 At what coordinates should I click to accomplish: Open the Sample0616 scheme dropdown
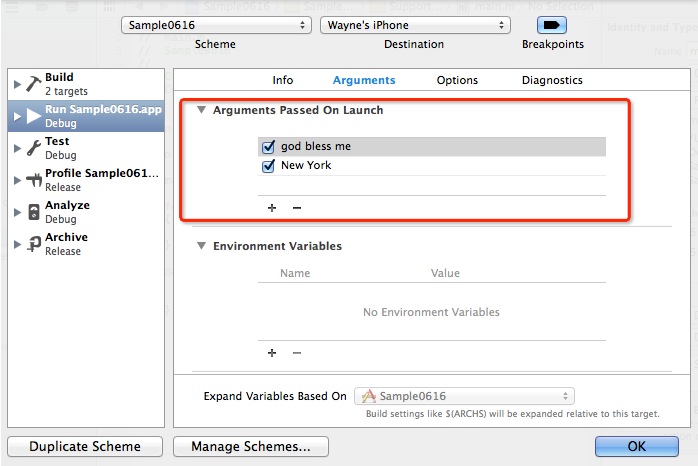point(216,25)
